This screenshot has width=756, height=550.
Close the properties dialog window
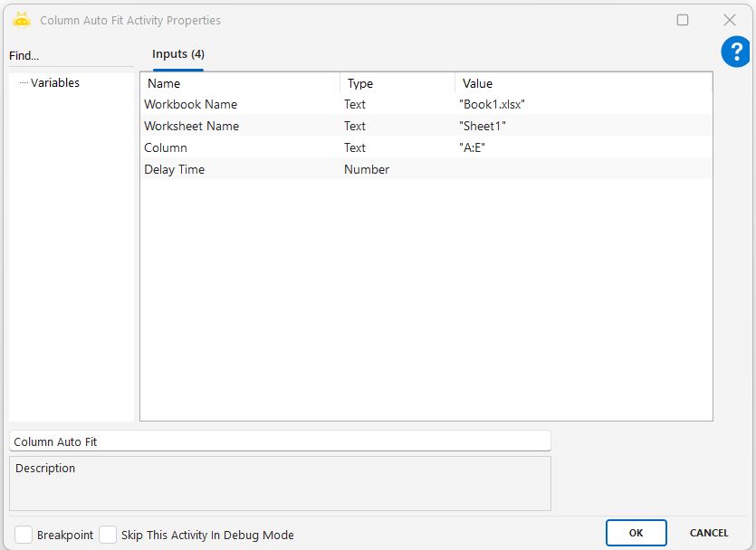click(729, 20)
